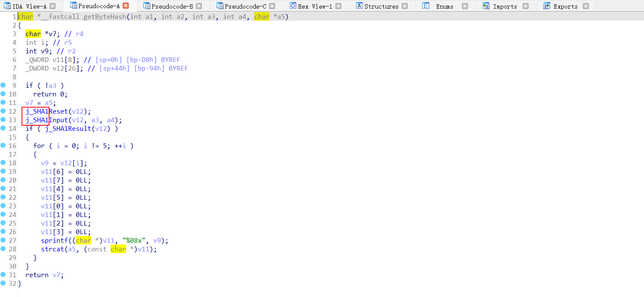Image resolution: width=644 pixels, height=297 pixels.
Task: Toggle breakpoint dot on line 27
Action: coord(3,240)
